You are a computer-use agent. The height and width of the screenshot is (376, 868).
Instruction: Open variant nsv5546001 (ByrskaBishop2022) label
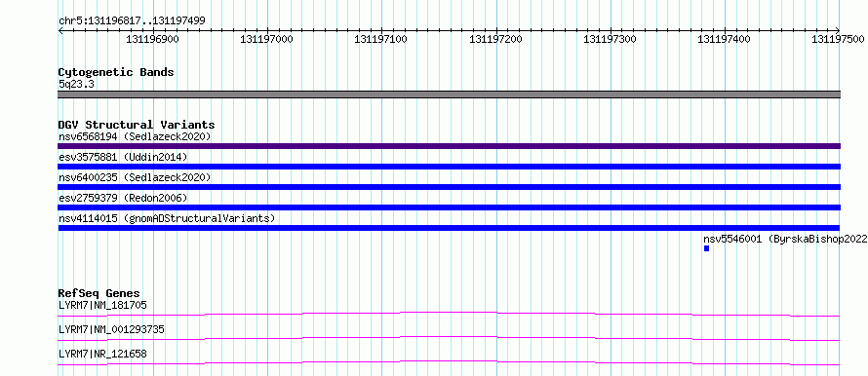pyautogui.click(x=785, y=239)
